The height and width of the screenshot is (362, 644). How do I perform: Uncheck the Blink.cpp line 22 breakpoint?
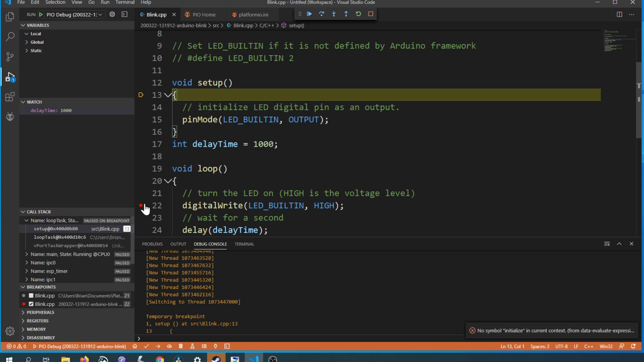click(x=31, y=304)
